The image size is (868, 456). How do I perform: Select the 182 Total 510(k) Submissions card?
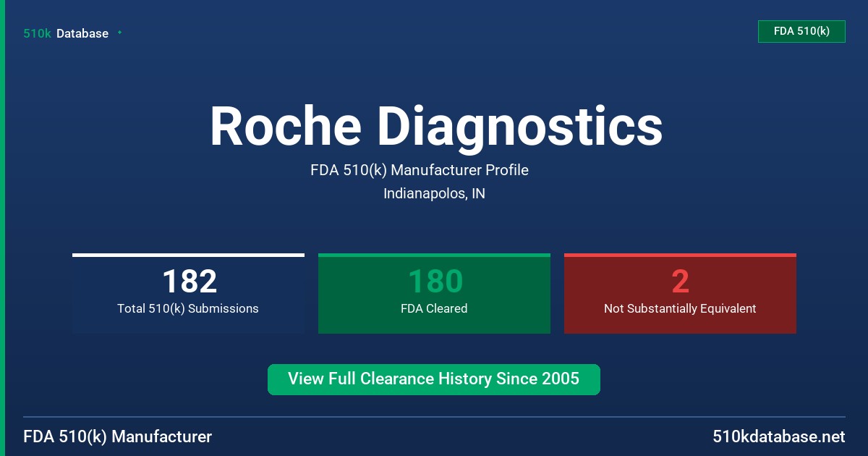tap(188, 293)
